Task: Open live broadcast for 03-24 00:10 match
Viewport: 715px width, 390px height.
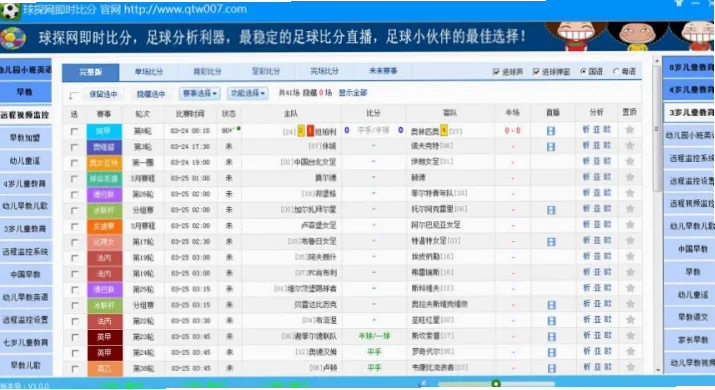Action: [551, 131]
